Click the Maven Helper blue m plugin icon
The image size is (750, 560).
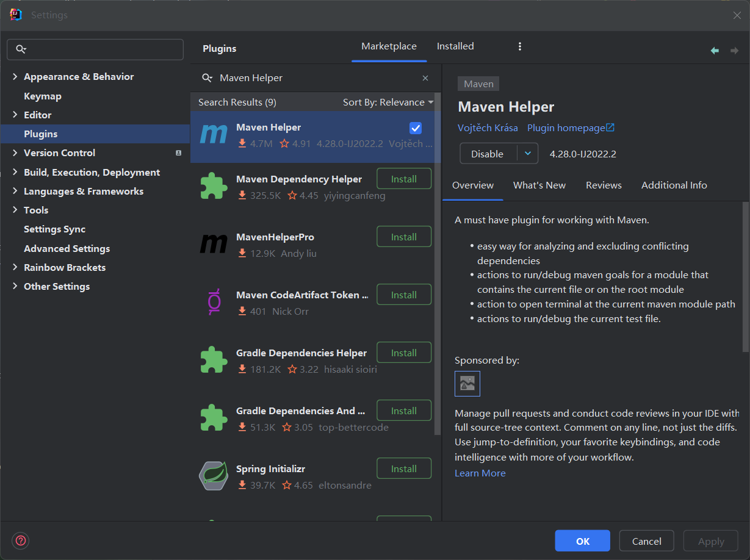click(x=214, y=134)
